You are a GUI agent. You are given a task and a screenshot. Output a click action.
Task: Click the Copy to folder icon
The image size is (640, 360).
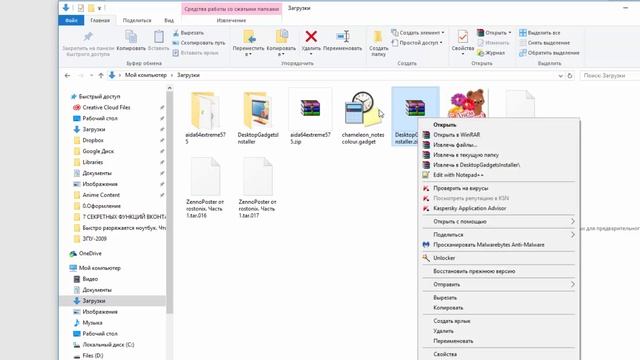[x=282, y=36]
